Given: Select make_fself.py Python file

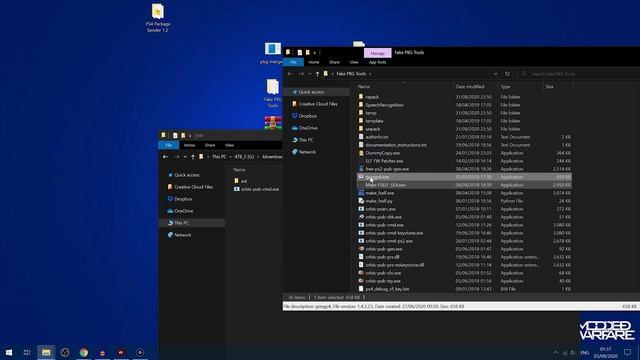Looking at the screenshot, I should coord(379,201).
